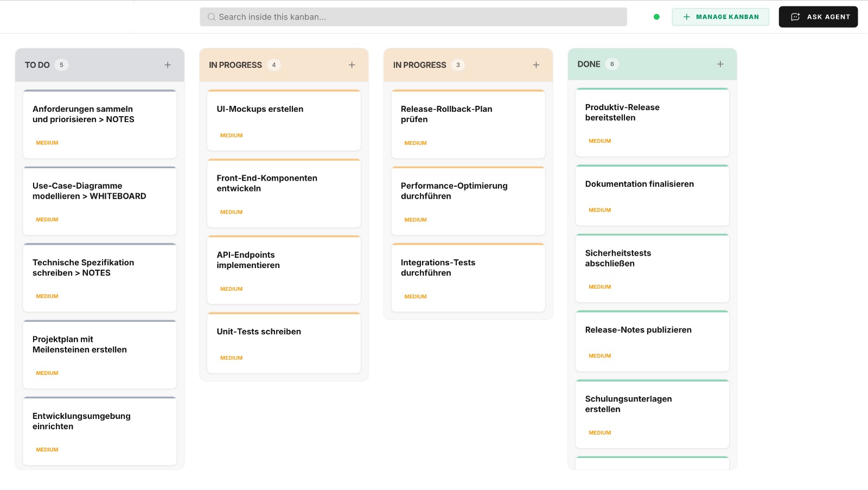The image size is (868, 490).
Task: Click MEDIUM tag on Dokumentation finalisieren
Action: pos(599,210)
